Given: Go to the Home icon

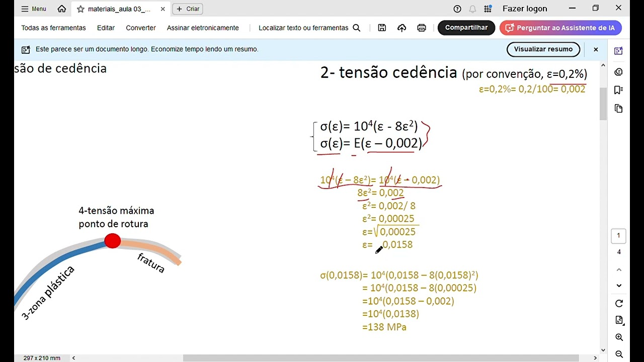Looking at the screenshot, I should [x=62, y=9].
